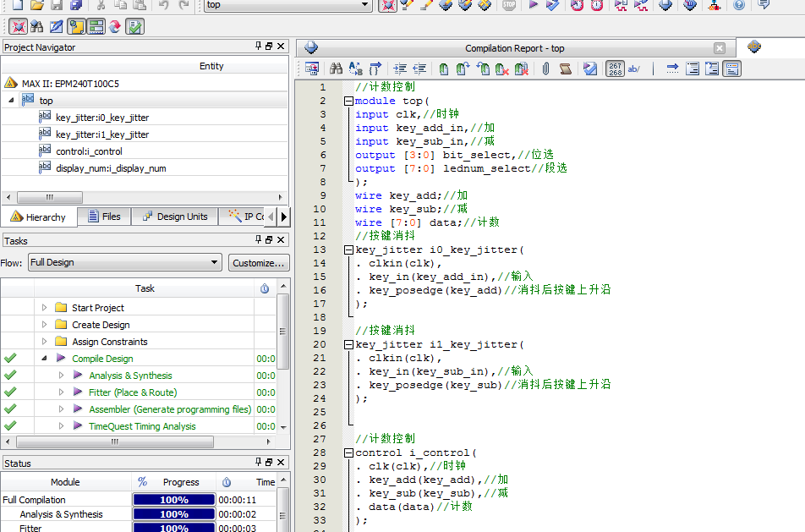Toggle the yellow sticky-note panel button

click(x=76, y=26)
